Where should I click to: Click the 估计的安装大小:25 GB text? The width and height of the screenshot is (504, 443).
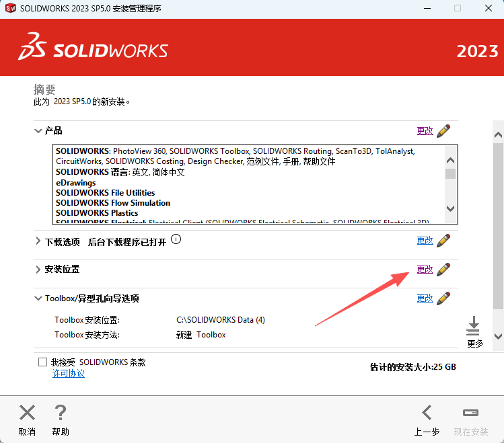tap(412, 366)
